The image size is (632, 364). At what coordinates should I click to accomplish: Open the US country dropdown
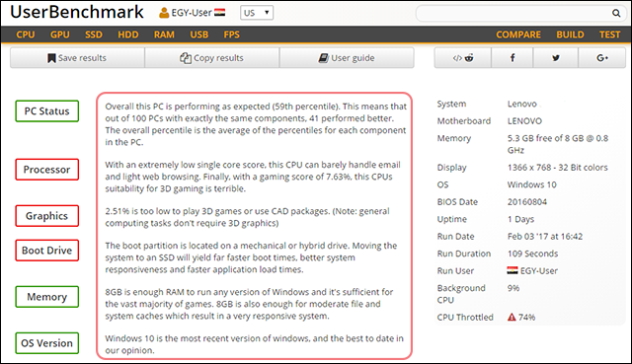click(257, 13)
